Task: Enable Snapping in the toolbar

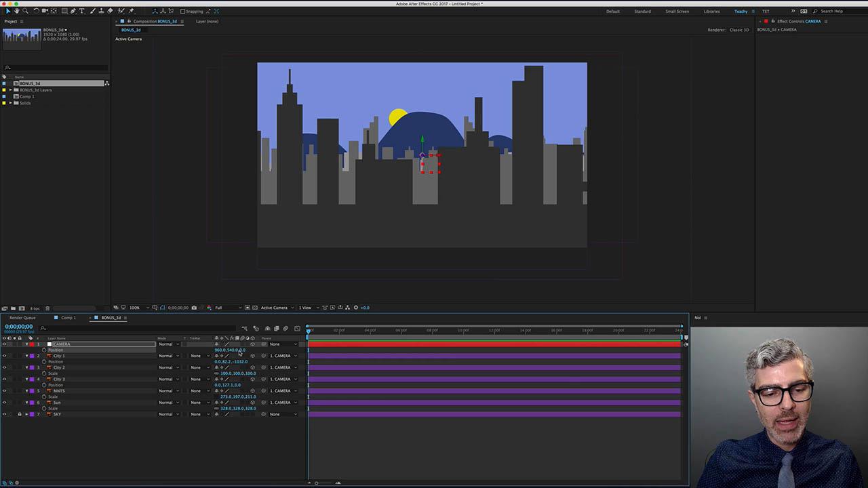Action: pos(182,12)
